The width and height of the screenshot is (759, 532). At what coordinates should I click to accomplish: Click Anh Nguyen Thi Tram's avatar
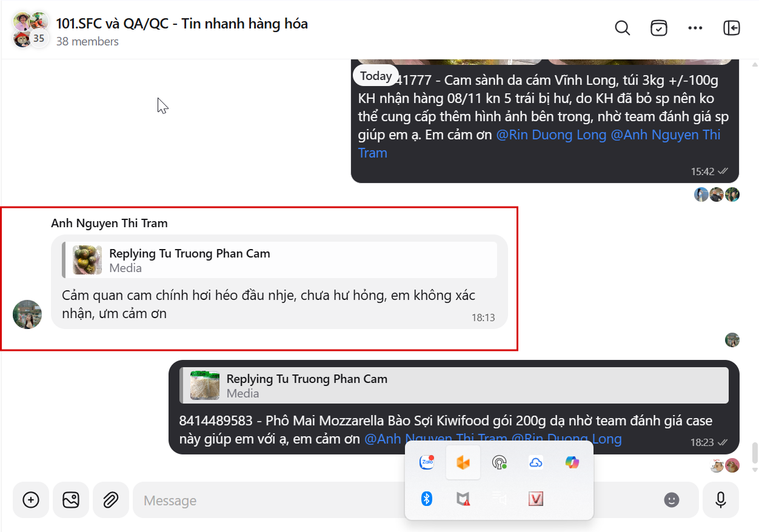click(27, 314)
